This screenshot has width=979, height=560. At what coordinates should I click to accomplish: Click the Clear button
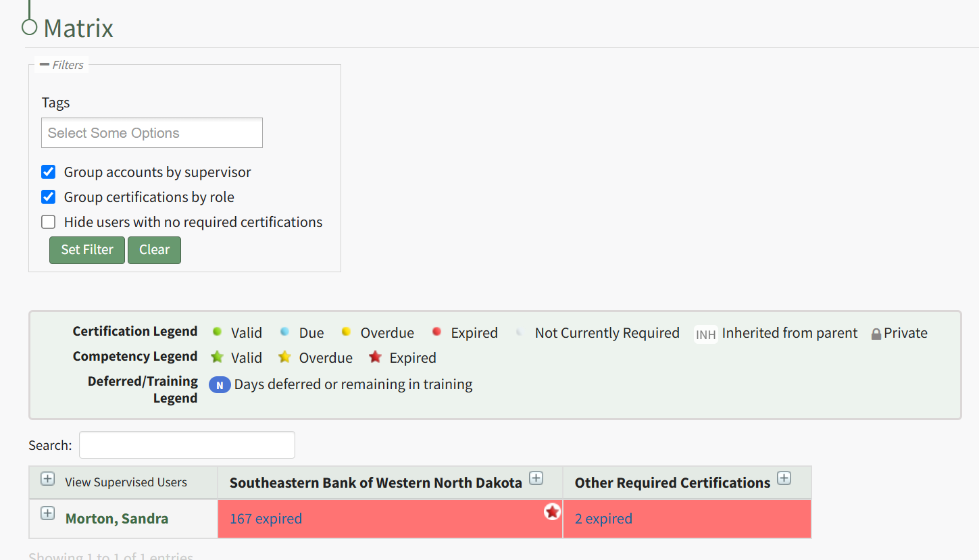154,250
